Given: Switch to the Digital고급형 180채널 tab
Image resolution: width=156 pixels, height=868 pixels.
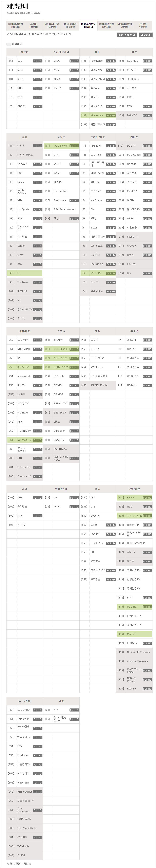Looking at the screenshot, I should point(16,25).
